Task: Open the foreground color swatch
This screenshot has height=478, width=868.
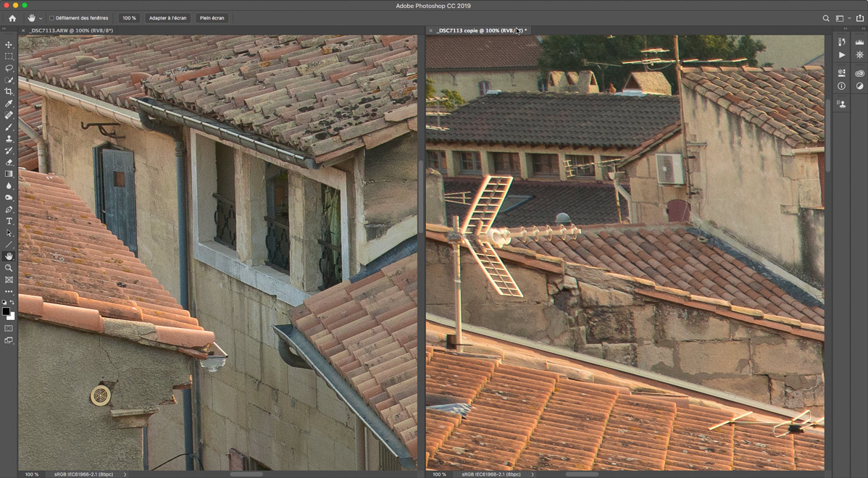Action: tap(7, 311)
